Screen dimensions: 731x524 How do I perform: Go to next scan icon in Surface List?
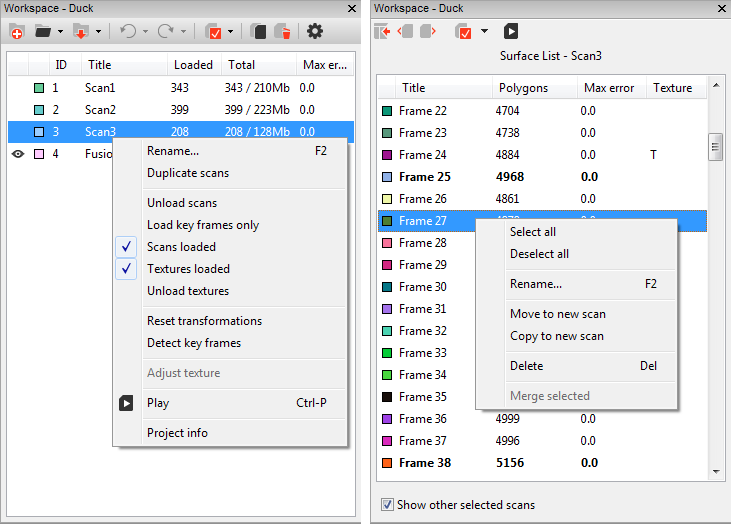pos(428,31)
